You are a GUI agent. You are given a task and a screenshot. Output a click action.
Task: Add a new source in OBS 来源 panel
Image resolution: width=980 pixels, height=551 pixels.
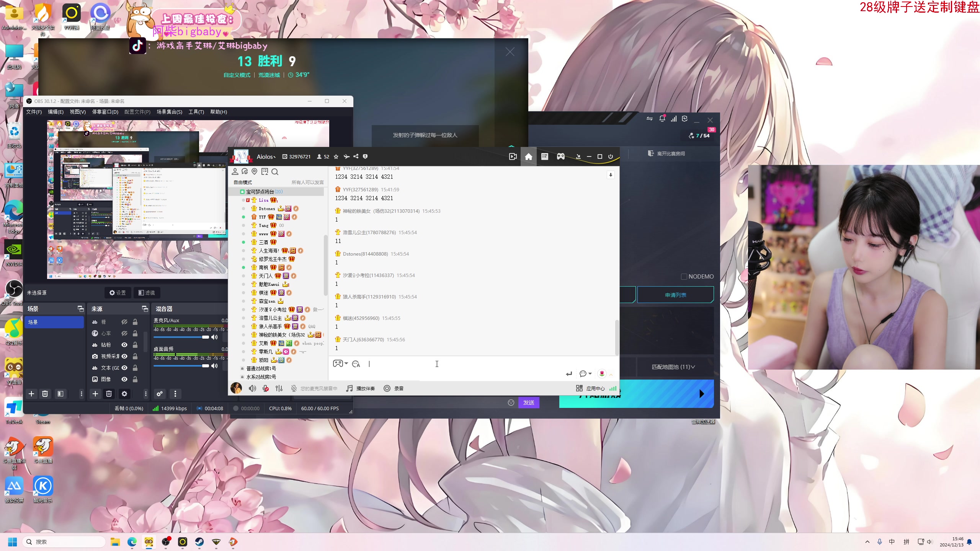coord(95,394)
